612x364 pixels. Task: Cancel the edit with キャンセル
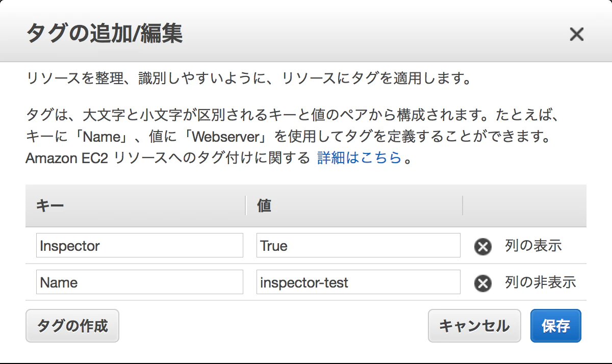click(x=474, y=326)
